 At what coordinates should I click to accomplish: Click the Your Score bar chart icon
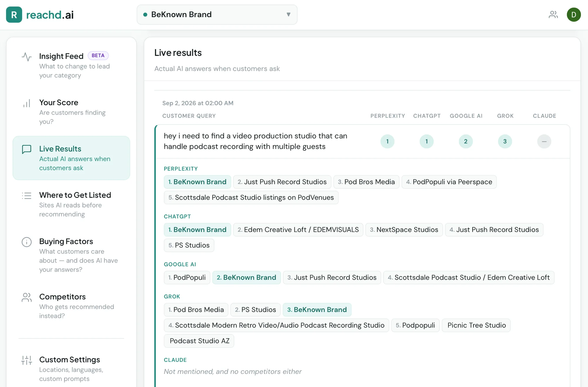pyautogui.click(x=26, y=103)
